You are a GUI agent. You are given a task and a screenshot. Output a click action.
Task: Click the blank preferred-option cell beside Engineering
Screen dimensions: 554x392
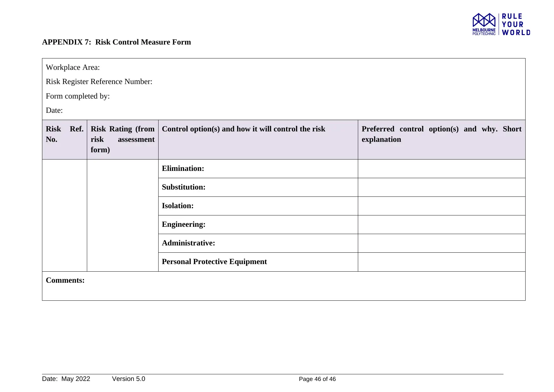(x=442, y=225)
